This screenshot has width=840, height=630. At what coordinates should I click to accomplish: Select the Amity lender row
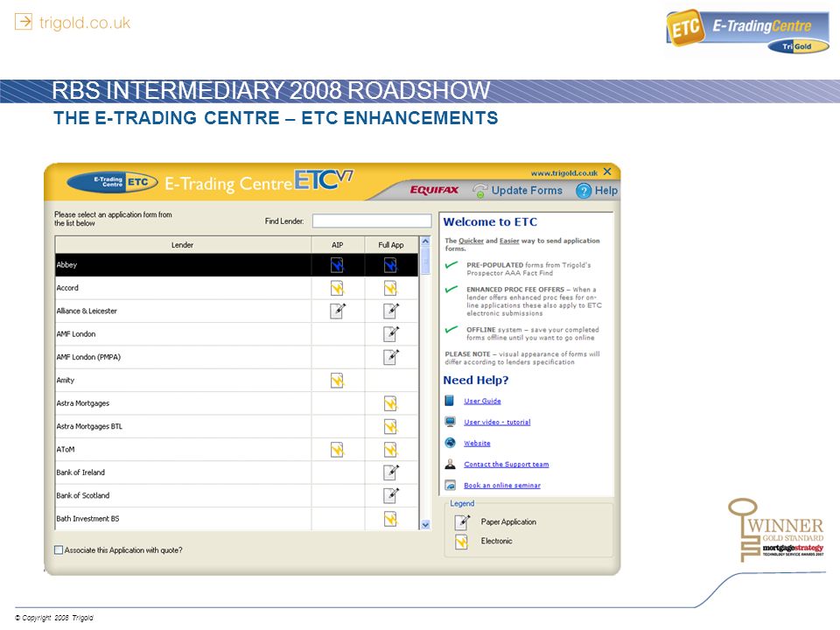click(237, 381)
